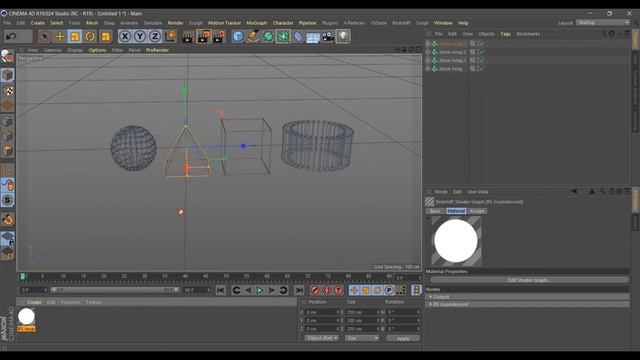The height and width of the screenshot is (360, 640).
Task: Toggle Enable Snap S icon
Action: point(8,200)
